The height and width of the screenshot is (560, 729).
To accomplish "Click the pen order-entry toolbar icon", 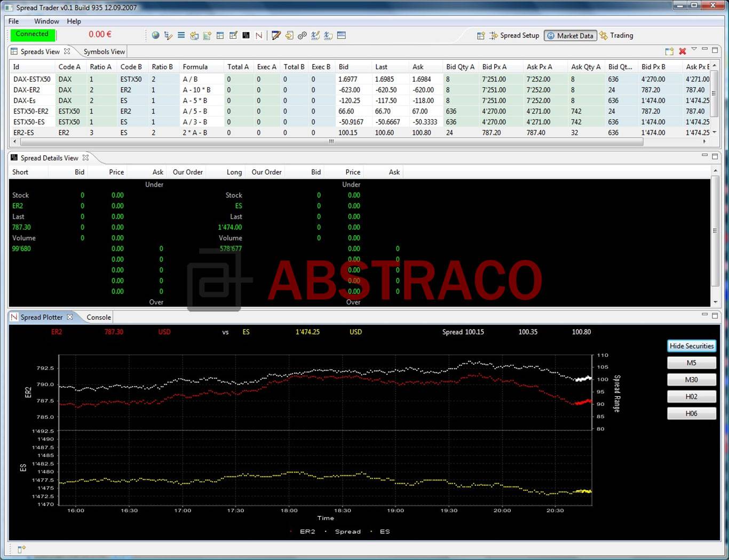I will click(x=275, y=35).
